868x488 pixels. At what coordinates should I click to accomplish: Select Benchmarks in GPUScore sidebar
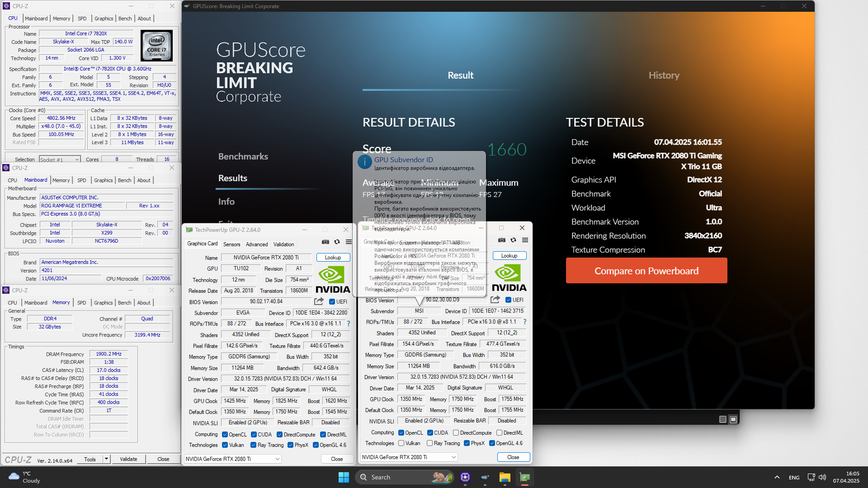coord(243,156)
